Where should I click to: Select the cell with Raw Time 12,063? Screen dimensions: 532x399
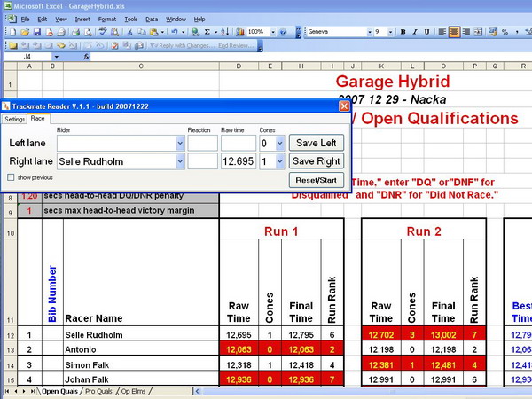(x=239, y=349)
